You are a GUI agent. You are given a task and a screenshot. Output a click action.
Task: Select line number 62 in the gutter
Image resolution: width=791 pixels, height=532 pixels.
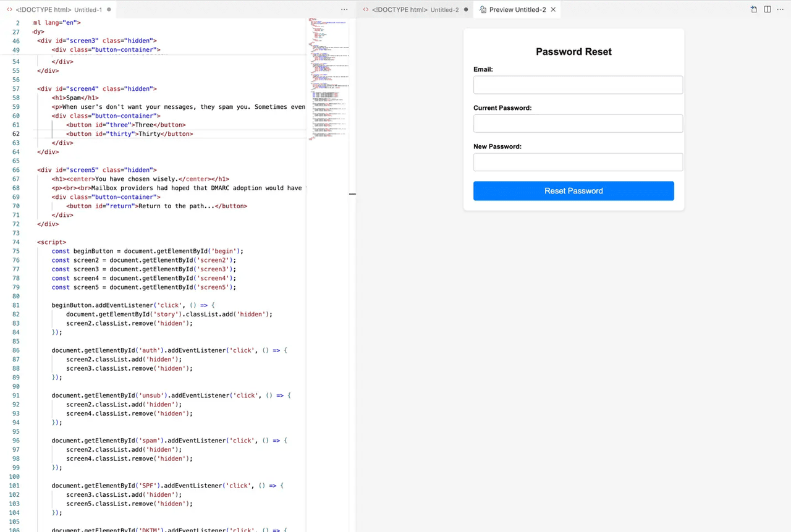coord(17,134)
